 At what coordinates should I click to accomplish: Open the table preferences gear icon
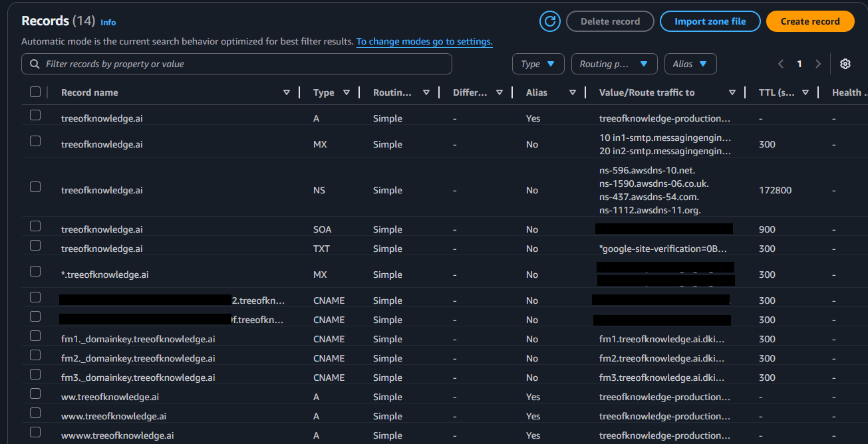click(845, 64)
